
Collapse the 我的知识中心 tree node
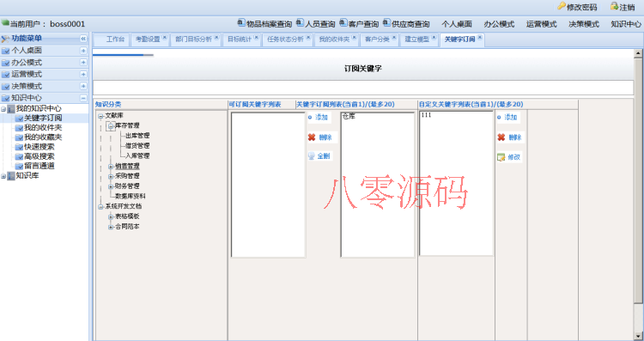(x=3, y=109)
